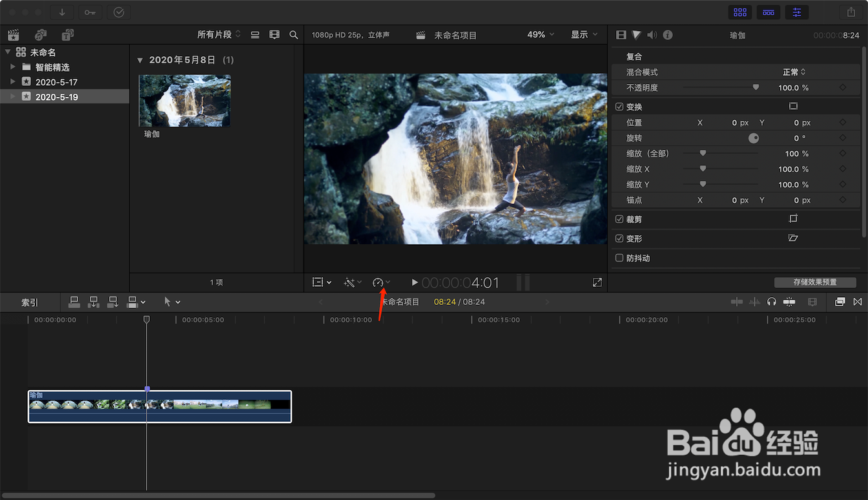Expand the 智能精选 folder
Image resolution: width=868 pixels, height=500 pixels.
(13, 67)
